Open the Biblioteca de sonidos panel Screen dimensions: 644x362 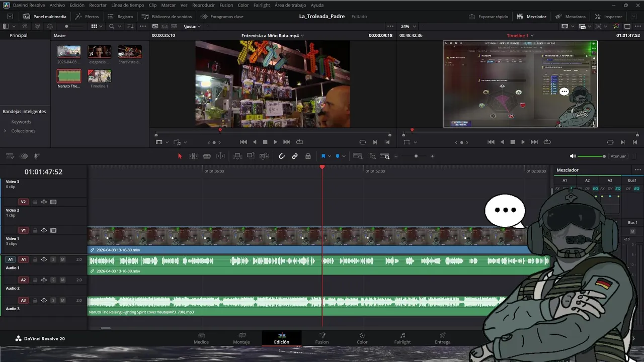pos(167,17)
